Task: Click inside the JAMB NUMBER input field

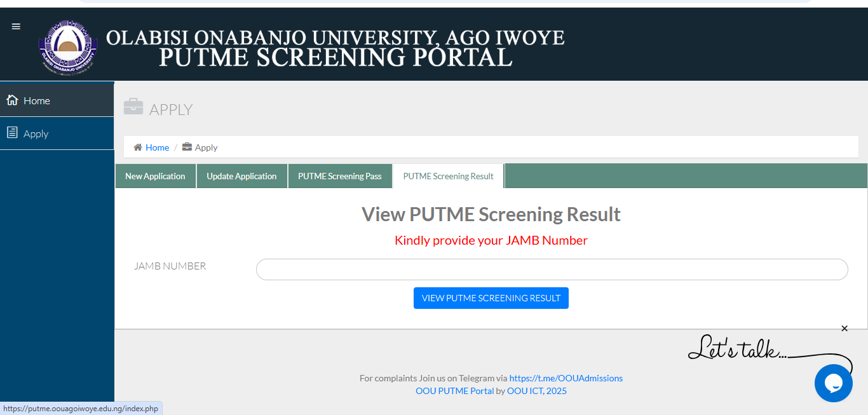Action: coord(552,269)
